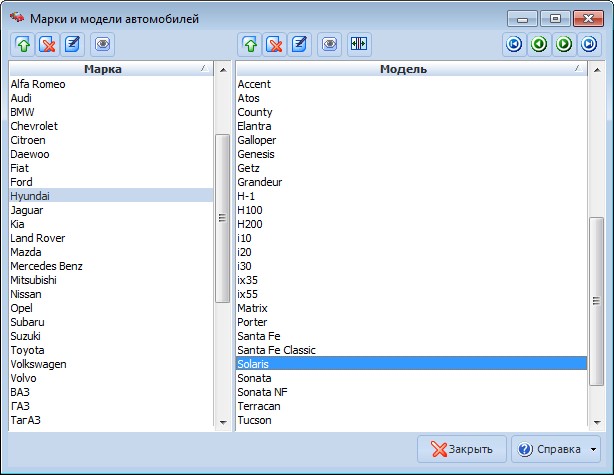The image size is (614, 475).
Task: Select model Genesis
Action: (411, 154)
